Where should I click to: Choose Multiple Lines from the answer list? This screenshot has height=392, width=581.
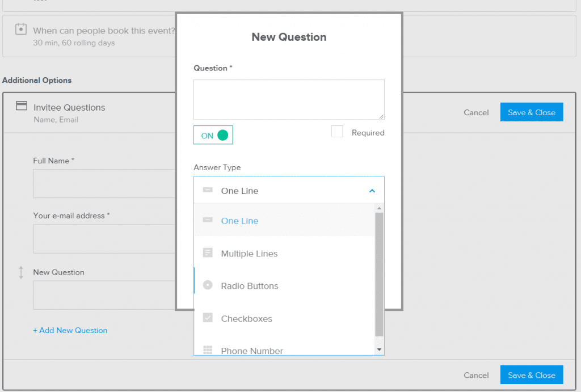pos(249,254)
